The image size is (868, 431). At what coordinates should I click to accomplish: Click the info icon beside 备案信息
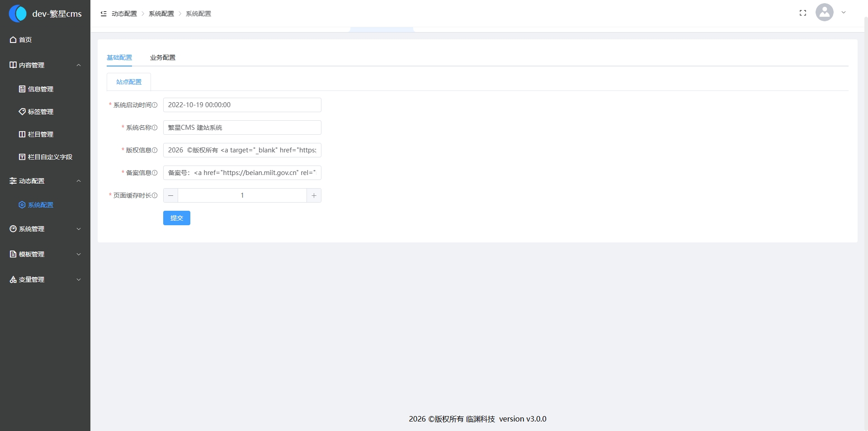pos(155,173)
